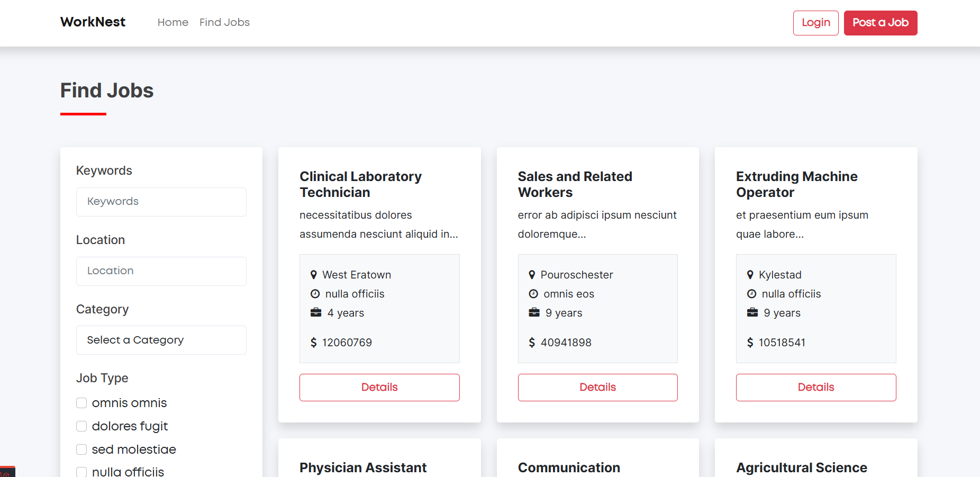This screenshot has width=980, height=477.
Task: View Details for Clinical Laboratory Technician
Action: pos(379,387)
